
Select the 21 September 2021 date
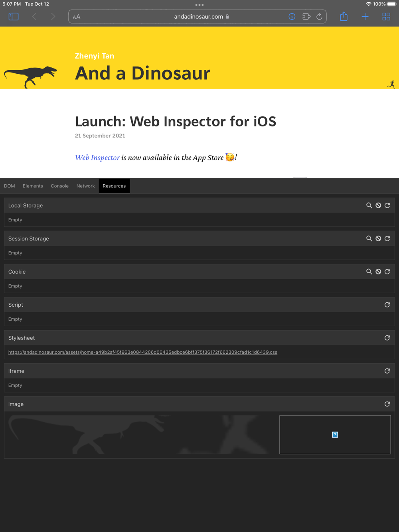(x=100, y=136)
